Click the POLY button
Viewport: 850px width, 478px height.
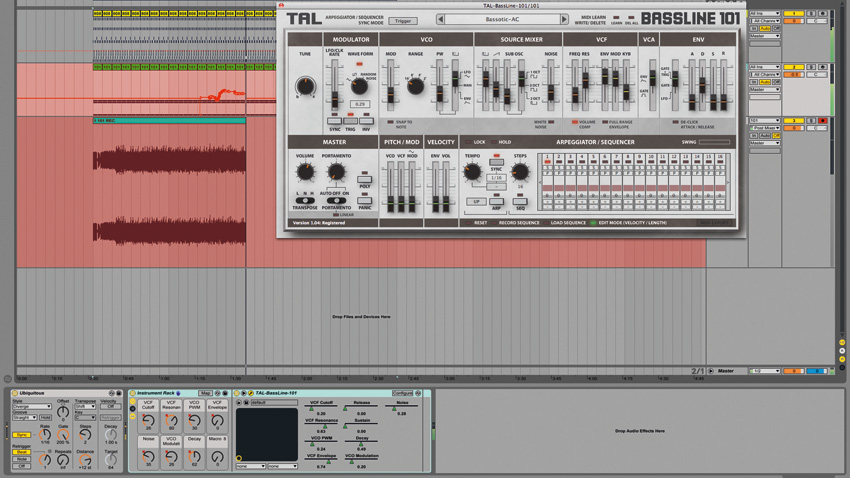coord(364,179)
